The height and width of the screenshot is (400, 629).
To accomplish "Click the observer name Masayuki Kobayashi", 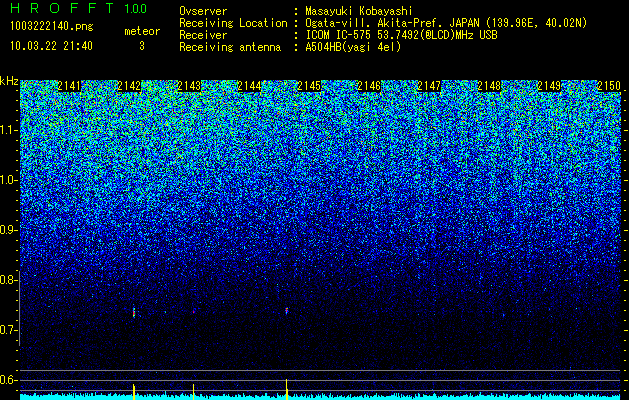I will 359,11.
